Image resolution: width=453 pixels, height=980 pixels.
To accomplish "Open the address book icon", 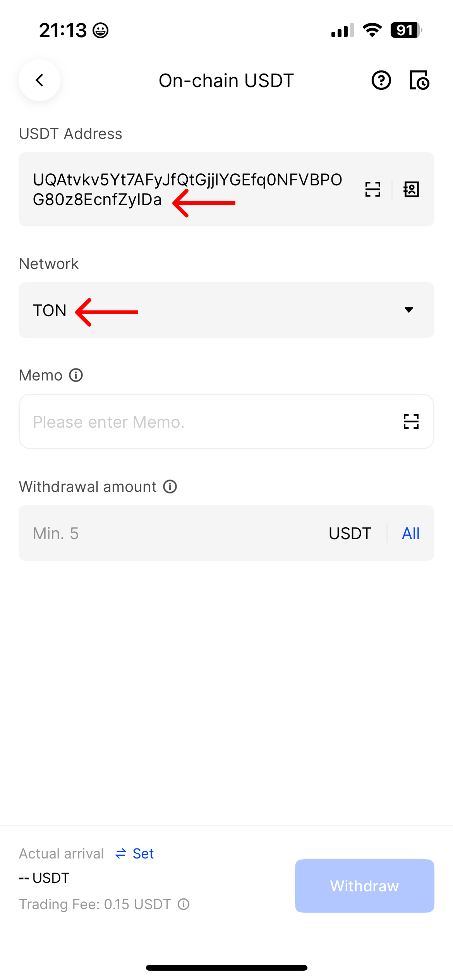I will (411, 189).
